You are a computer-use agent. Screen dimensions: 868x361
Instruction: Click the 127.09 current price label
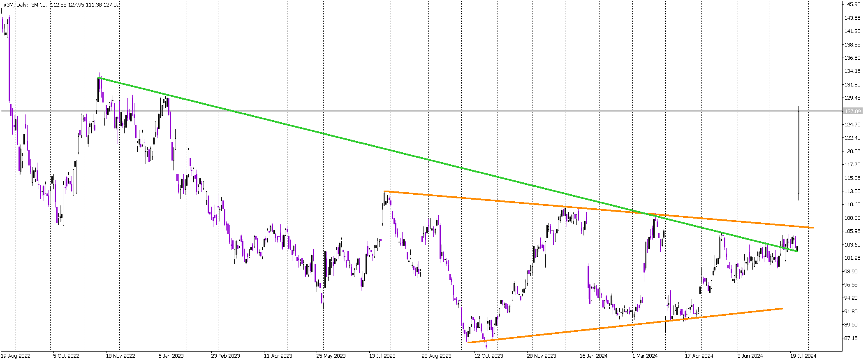tap(852, 111)
